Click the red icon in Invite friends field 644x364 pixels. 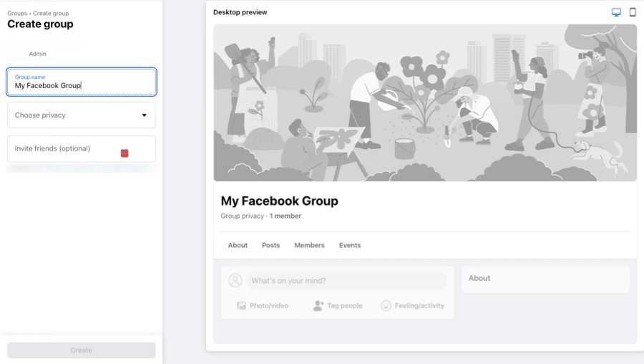click(x=125, y=153)
